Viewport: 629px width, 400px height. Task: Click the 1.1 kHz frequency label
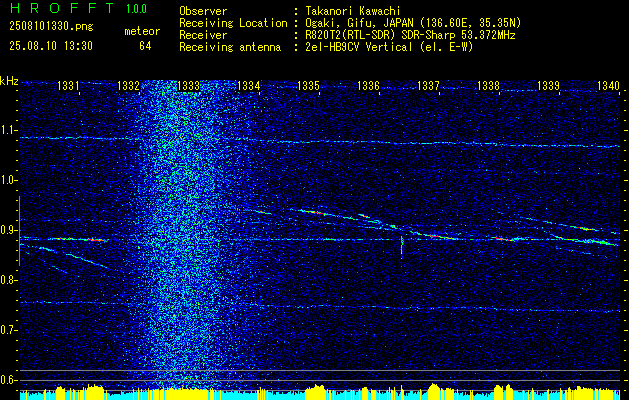pyautogui.click(x=8, y=130)
